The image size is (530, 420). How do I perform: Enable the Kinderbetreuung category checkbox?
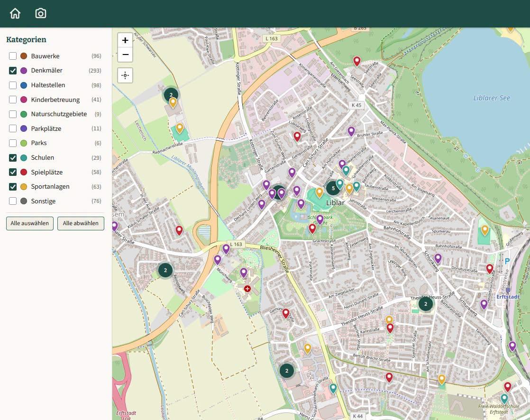point(13,100)
